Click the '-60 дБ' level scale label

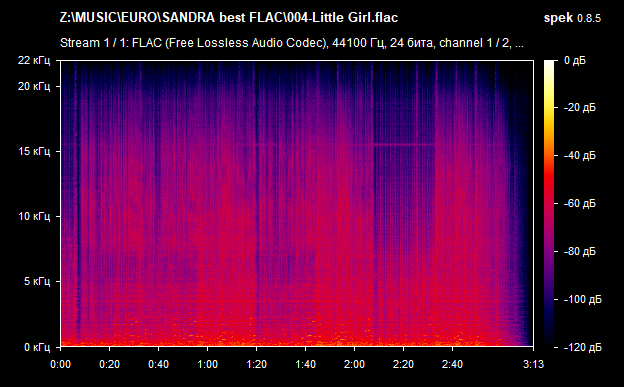click(579, 203)
